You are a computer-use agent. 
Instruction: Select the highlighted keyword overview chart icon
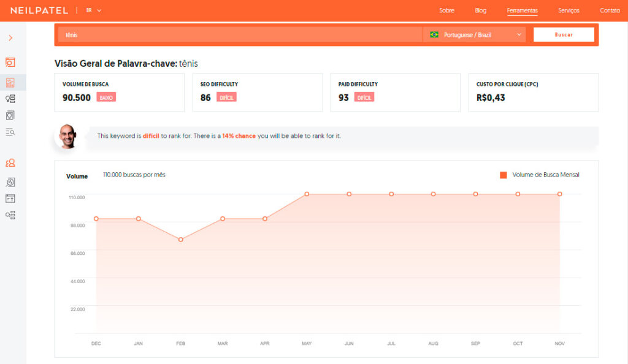click(10, 82)
